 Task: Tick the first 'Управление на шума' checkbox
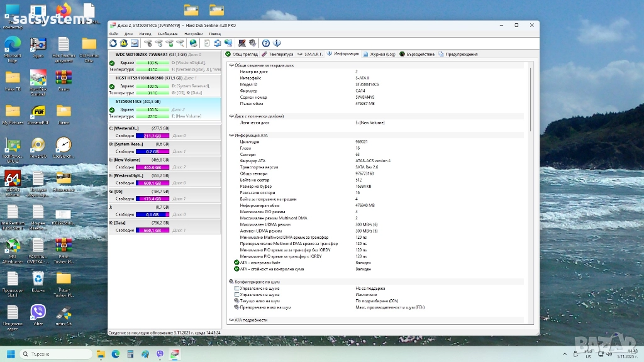236,288
